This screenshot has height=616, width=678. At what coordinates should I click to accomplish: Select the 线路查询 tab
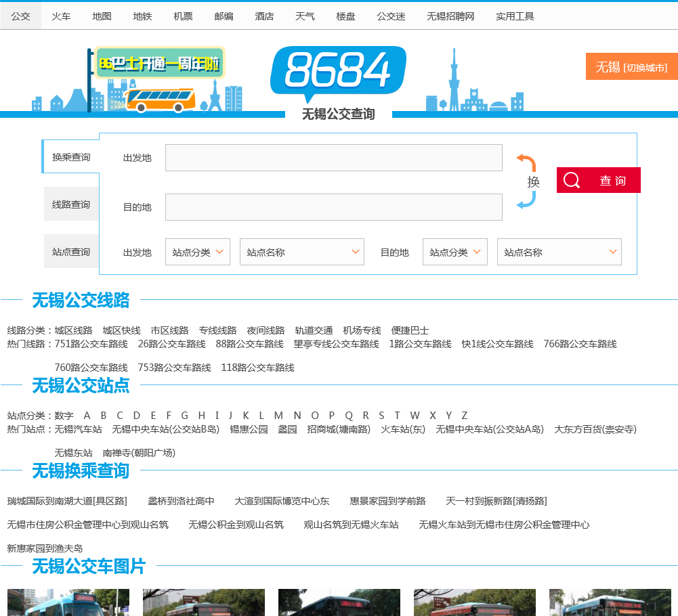coord(71,204)
